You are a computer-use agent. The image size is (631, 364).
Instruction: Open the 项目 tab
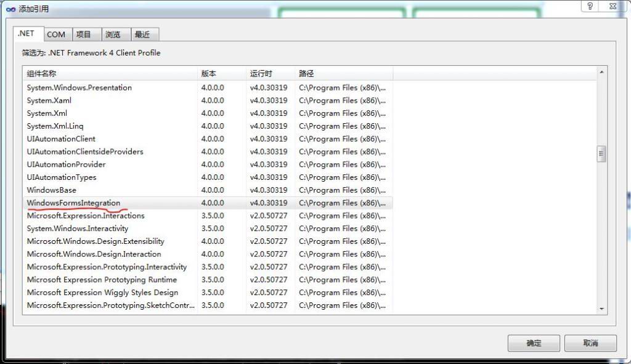pyautogui.click(x=84, y=34)
